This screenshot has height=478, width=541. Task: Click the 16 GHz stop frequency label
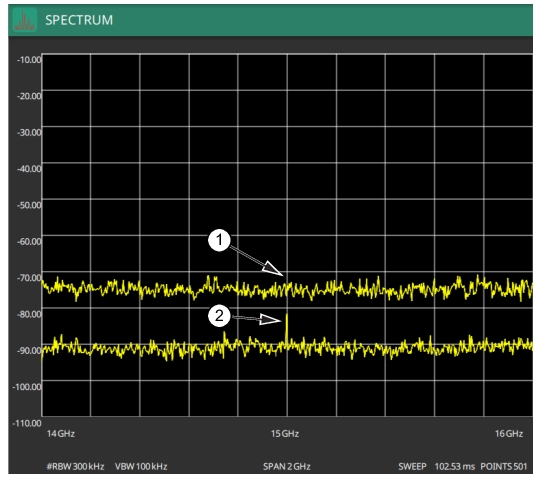click(509, 434)
